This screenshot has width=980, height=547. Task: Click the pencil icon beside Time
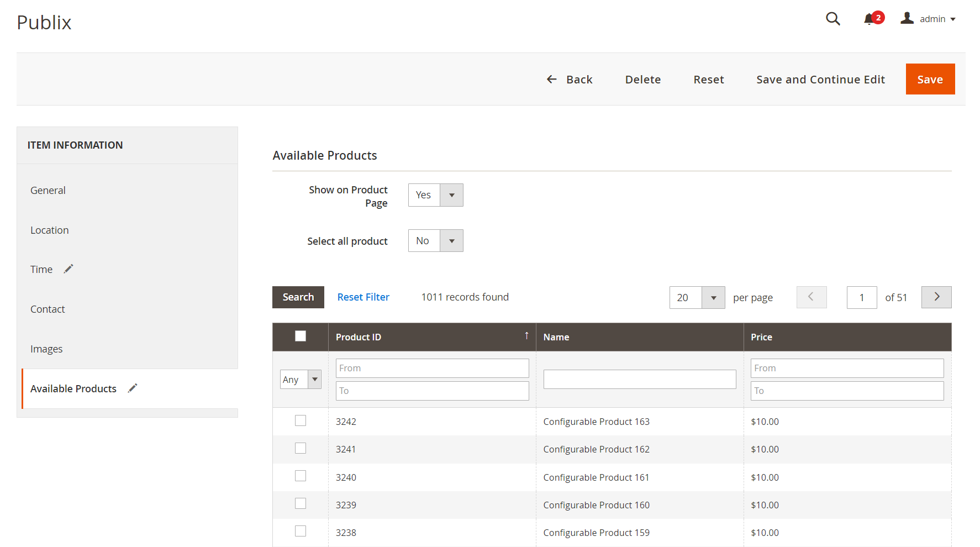click(69, 269)
